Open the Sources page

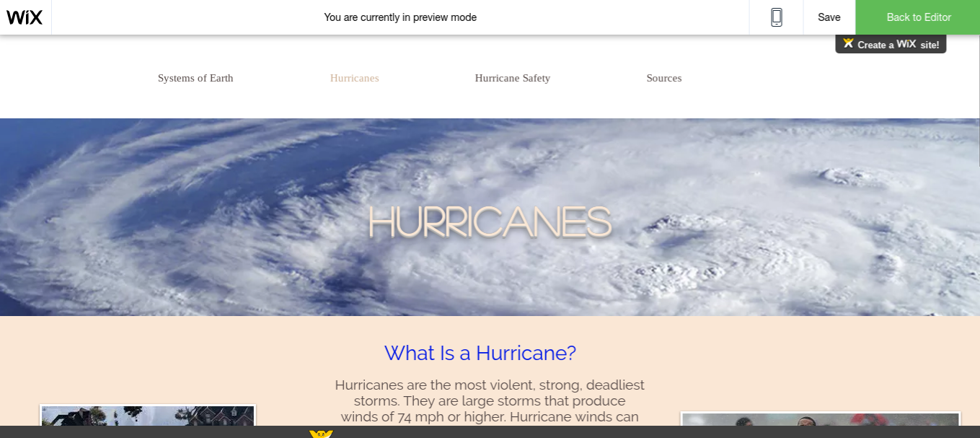pyautogui.click(x=663, y=78)
